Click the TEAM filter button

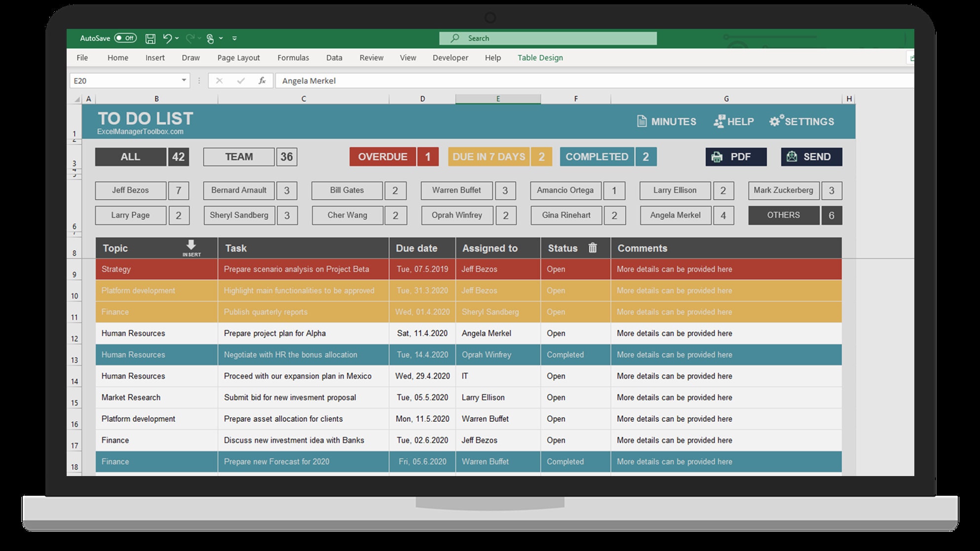tap(238, 157)
